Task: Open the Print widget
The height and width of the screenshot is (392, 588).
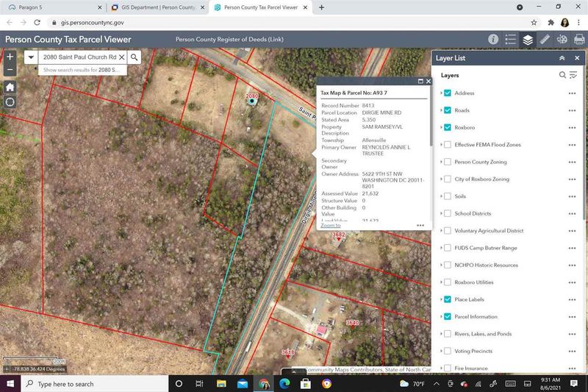Action: coord(579,40)
